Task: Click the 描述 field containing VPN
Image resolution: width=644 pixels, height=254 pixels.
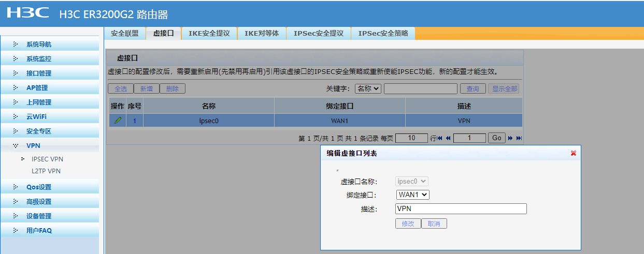Action: (x=461, y=208)
